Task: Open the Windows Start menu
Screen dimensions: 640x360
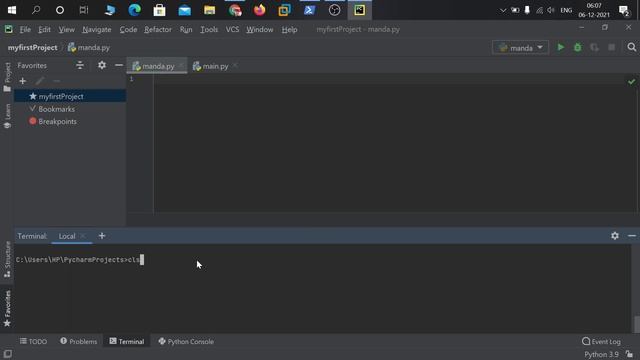Action: pos(12,10)
